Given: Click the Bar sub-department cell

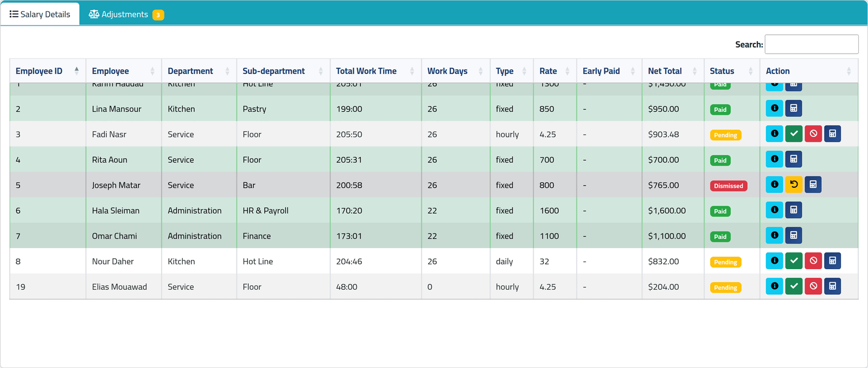Looking at the screenshot, I should (283, 185).
